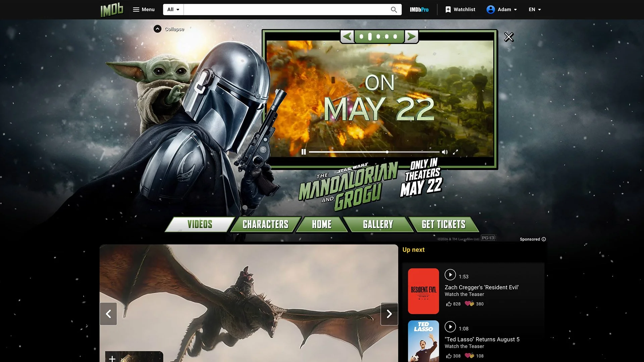The width and height of the screenshot is (644, 362).
Task: Switch to the Videos tab
Action: (200, 224)
